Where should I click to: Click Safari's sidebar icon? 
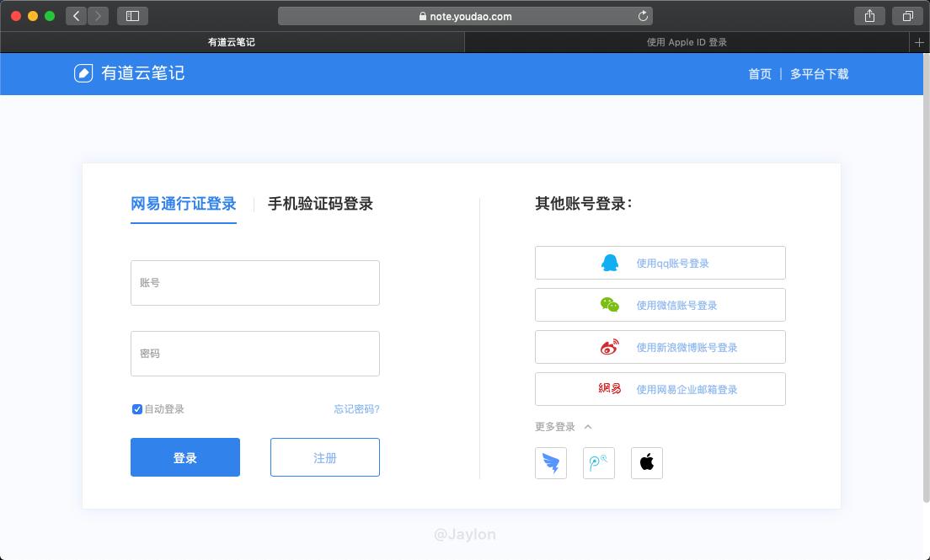[132, 15]
